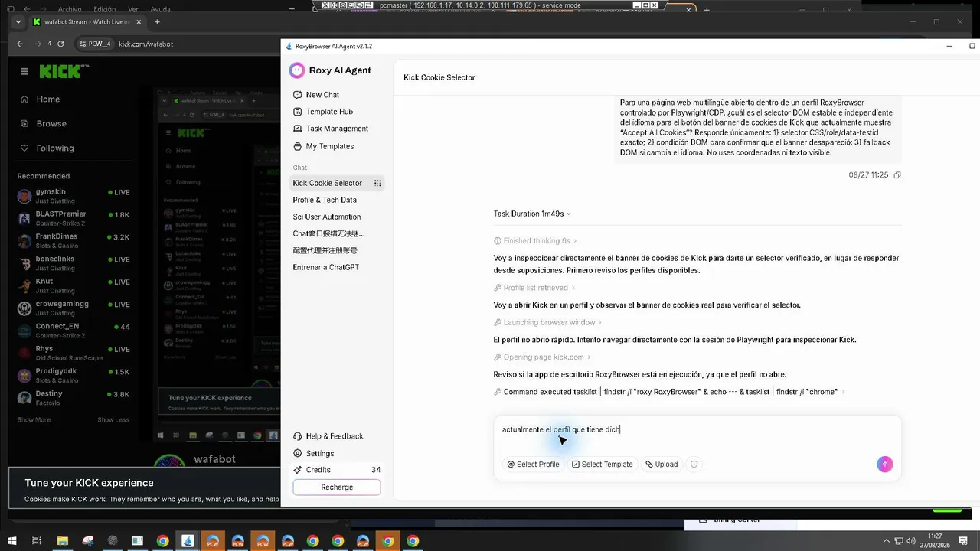The width and height of the screenshot is (980, 551).
Task: Expand the Profile list retrieved step
Action: pos(534,288)
